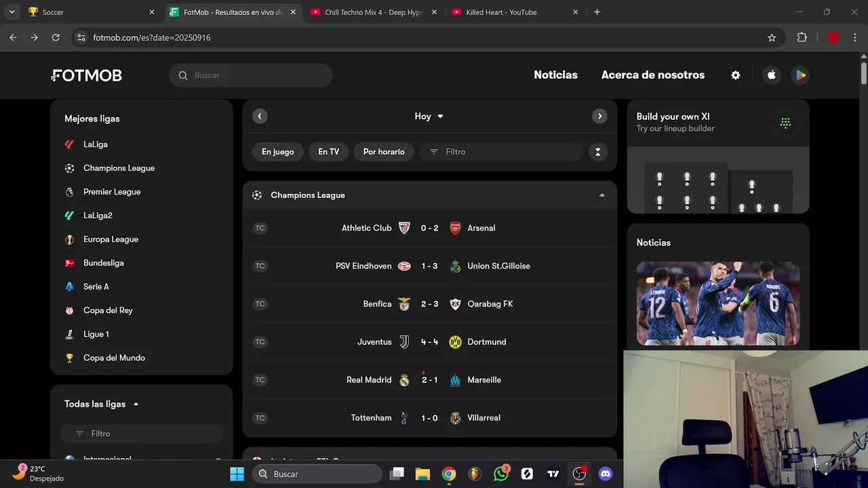This screenshot has height=488, width=868.
Task: Switch to the Soccer tab
Action: pos(92,12)
